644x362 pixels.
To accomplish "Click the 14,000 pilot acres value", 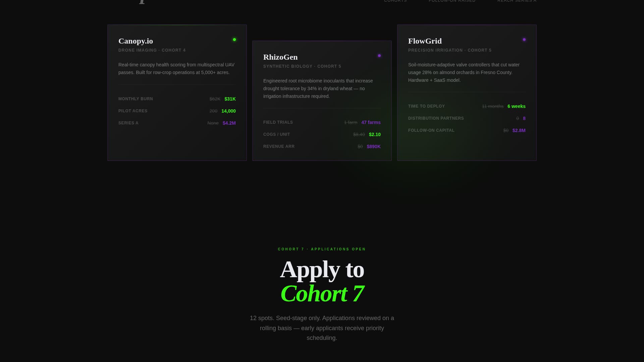I will (228, 111).
